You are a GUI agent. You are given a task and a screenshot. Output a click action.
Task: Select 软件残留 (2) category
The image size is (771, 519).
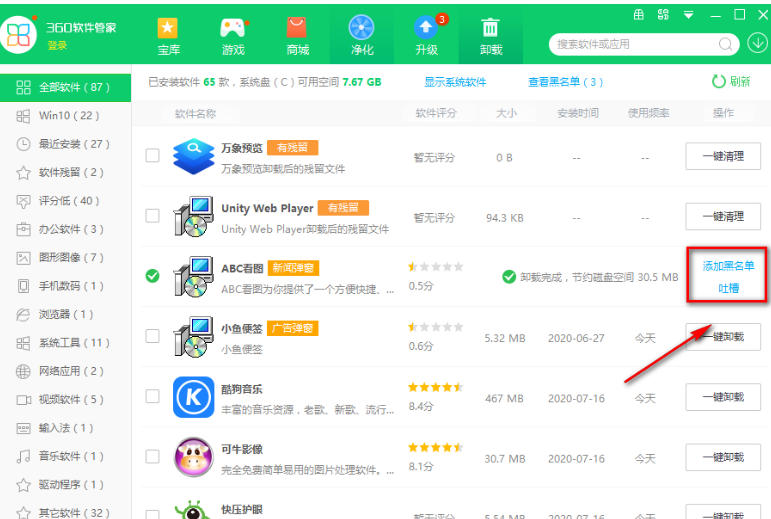[x=65, y=173]
